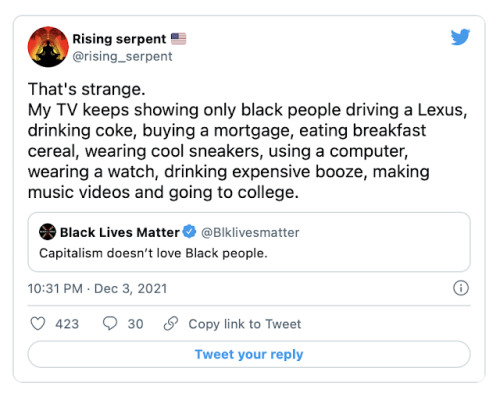Click the 423 likes count
Screen dimensions: 500x396
[67, 324]
